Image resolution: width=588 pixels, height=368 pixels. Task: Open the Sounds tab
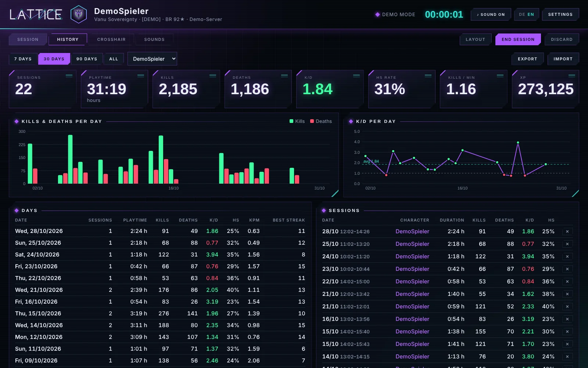pos(154,39)
